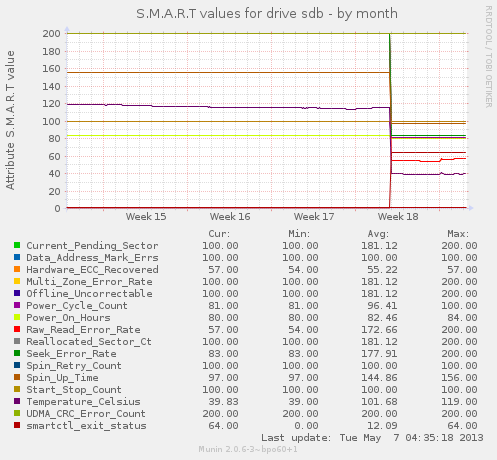Click the Power_On_Hours yellow-green swatch
Viewport: 497px width, 460px height.
point(17,317)
